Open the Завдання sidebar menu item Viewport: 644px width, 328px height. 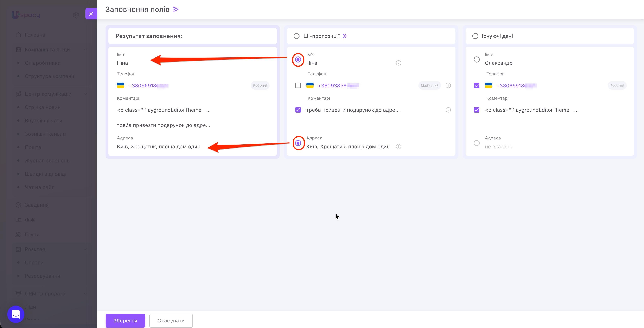click(37, 205)
